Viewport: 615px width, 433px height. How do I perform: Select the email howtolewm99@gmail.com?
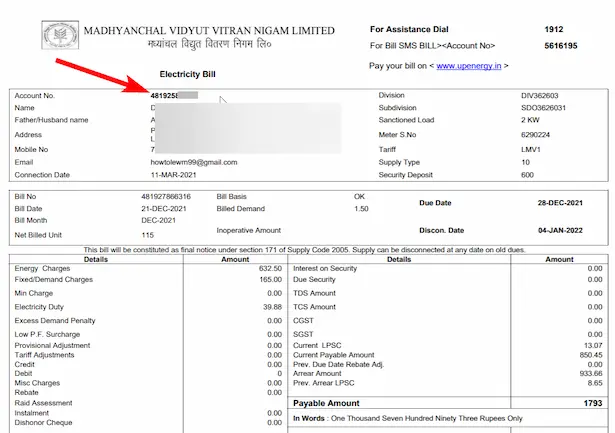pos(194,162)
